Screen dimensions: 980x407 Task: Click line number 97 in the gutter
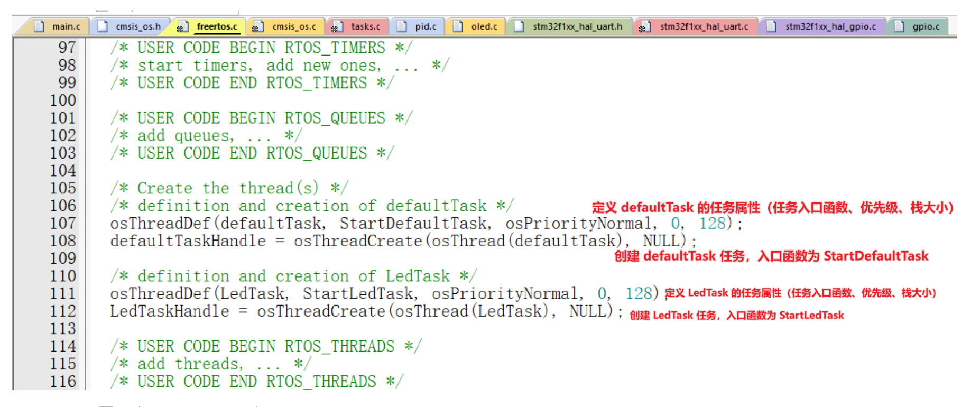[67, 48]
